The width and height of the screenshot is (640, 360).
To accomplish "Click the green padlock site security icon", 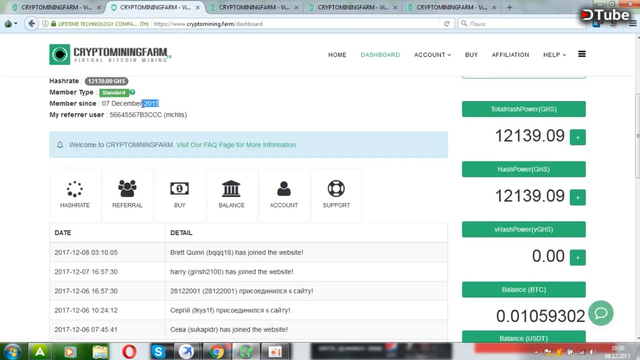I will click(53, 24).
